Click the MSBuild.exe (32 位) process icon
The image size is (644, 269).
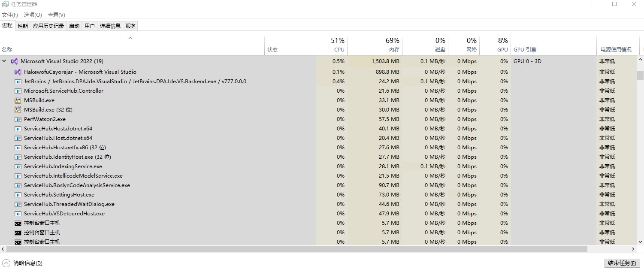tap(18, 110)
